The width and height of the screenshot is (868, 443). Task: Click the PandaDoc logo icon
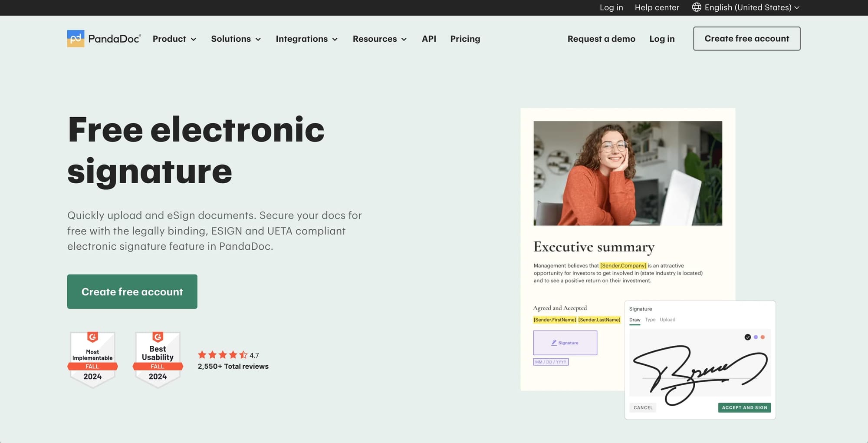pyautogui.click(x=76, y=39)
